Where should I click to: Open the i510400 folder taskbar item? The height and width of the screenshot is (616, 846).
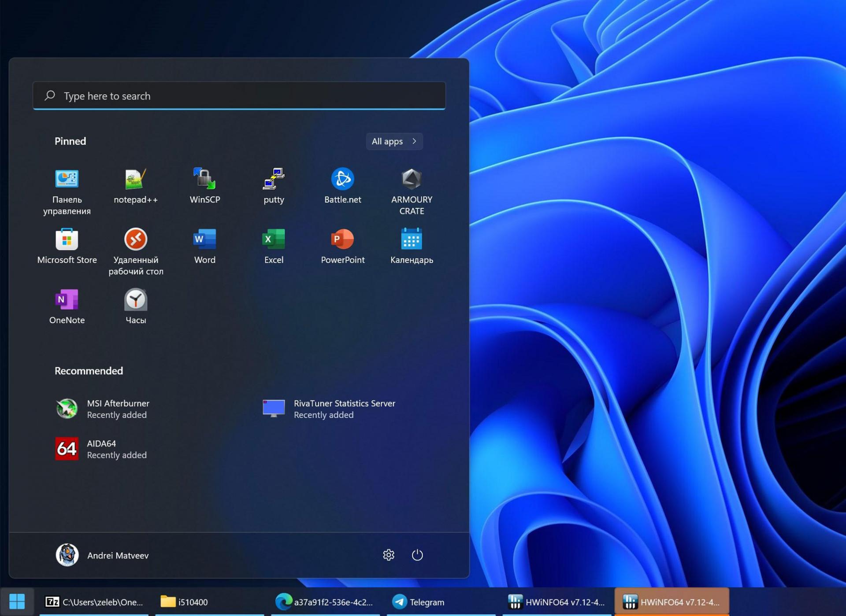point(210,601)
